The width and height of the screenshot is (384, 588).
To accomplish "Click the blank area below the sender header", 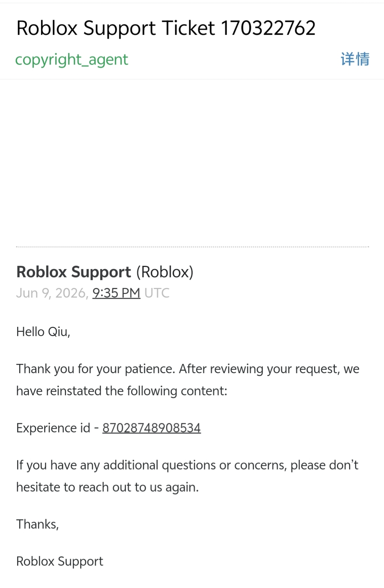I will point(192,162).
